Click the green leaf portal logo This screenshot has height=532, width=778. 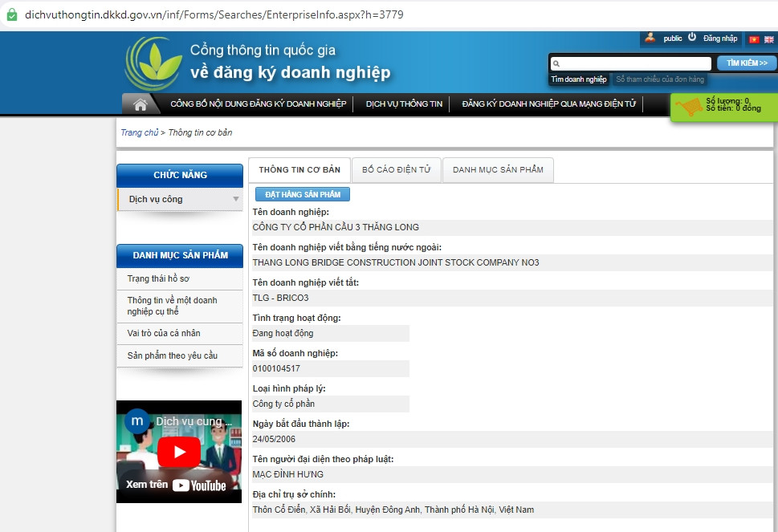click(153, 63)
